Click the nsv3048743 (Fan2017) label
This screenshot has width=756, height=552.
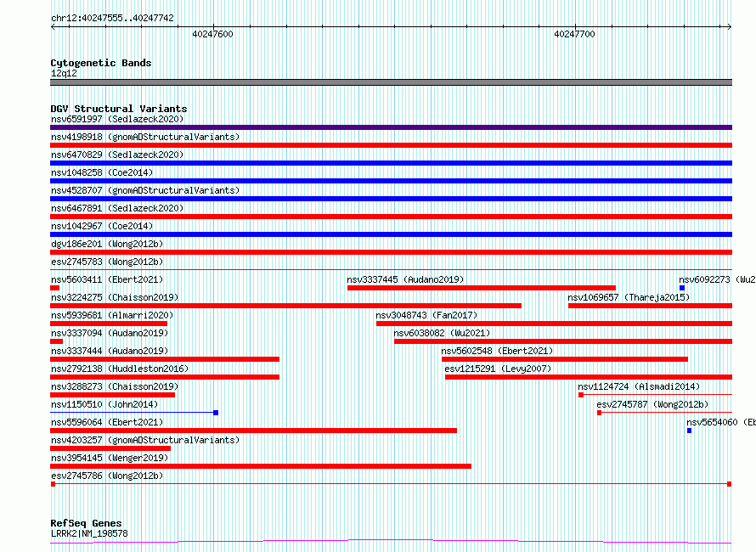[426, 315]
